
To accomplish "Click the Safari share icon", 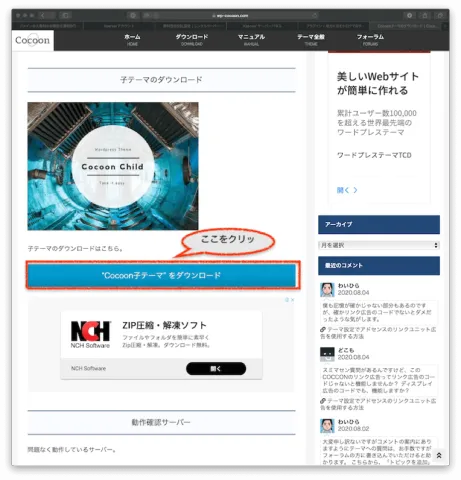I will tap(425, 15).
